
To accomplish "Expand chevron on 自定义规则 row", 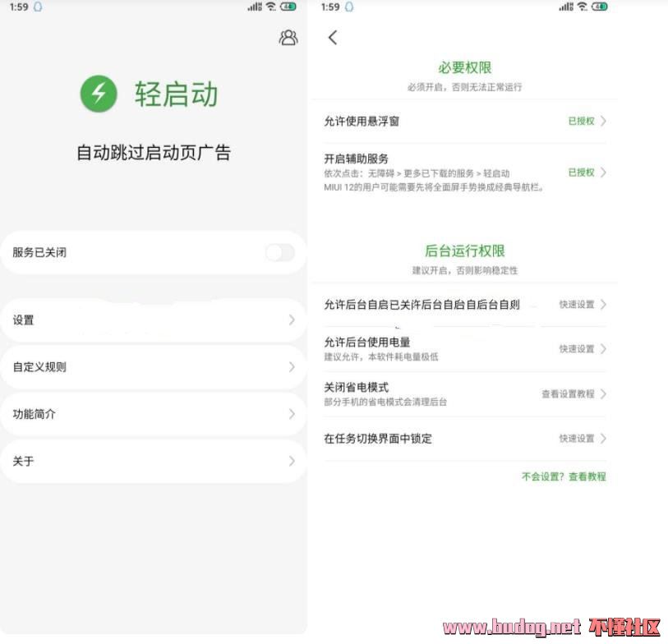I will click(292, 367).
